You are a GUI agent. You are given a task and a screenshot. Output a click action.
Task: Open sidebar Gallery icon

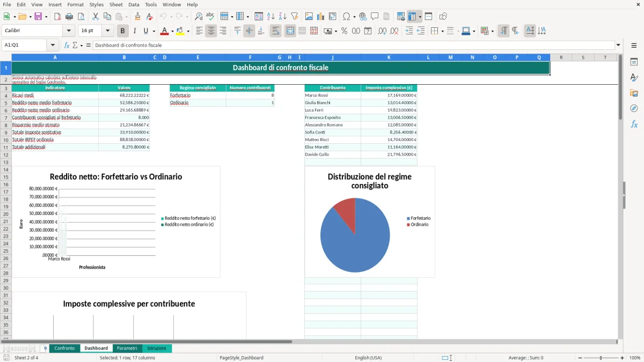click(634, 93)
